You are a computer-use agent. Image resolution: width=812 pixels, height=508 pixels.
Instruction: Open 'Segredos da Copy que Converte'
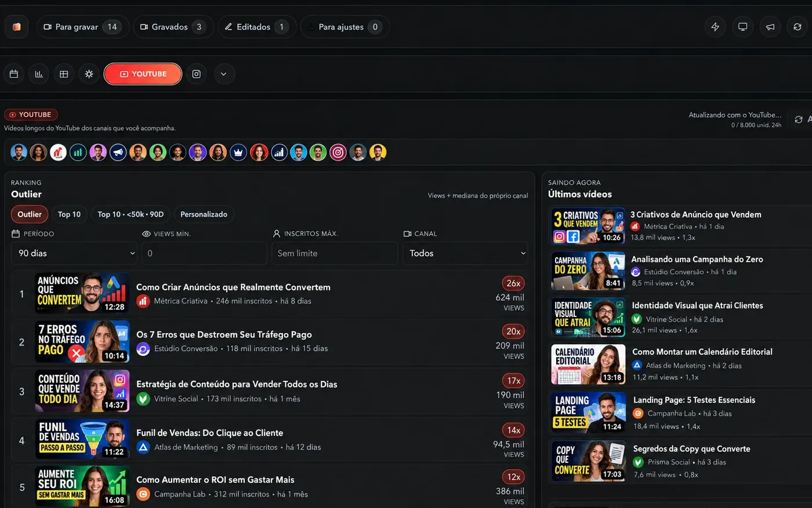pos(692,449)
